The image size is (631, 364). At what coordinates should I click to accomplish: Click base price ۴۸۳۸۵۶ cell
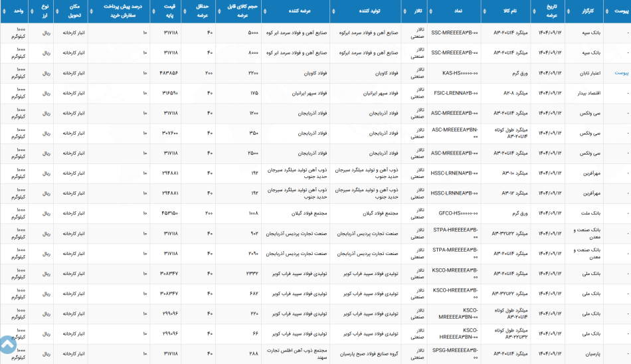165,73
